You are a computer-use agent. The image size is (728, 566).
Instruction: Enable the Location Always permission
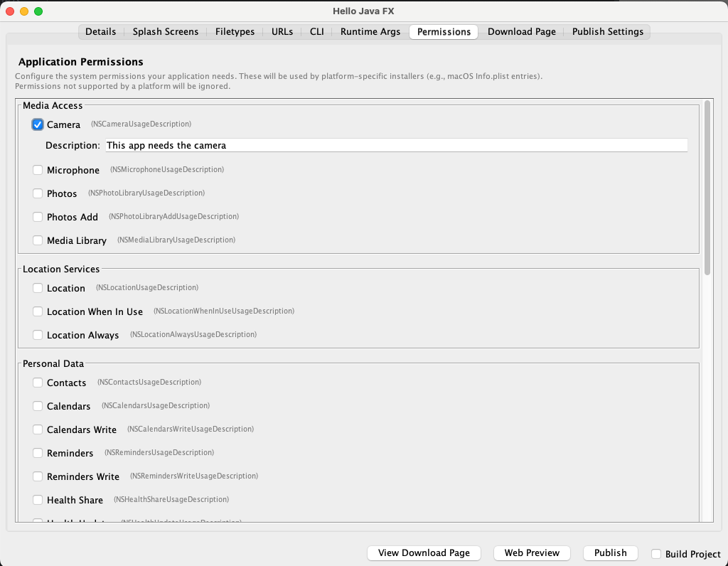[38, 334]
